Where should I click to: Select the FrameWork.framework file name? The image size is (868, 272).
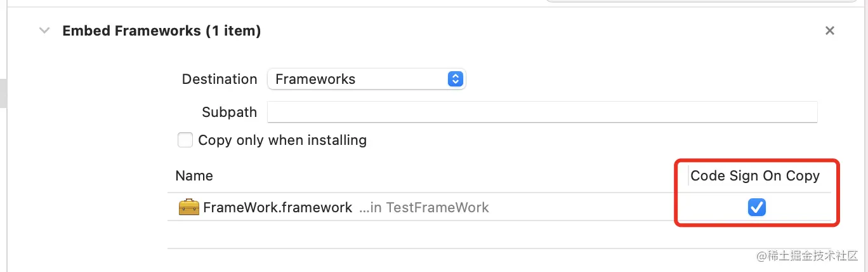(277, 208)
